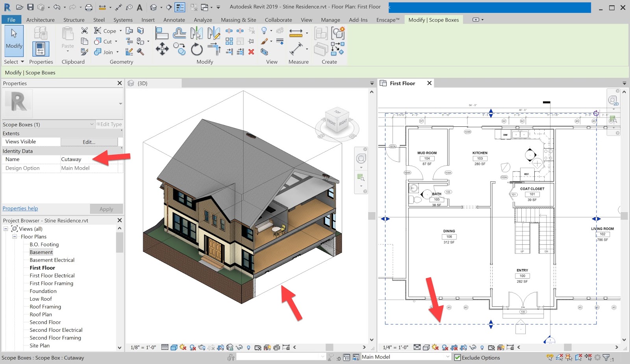Activate the Rotate tool
Viewport: 630px width, 364px height.
click(x=196, y=48)
